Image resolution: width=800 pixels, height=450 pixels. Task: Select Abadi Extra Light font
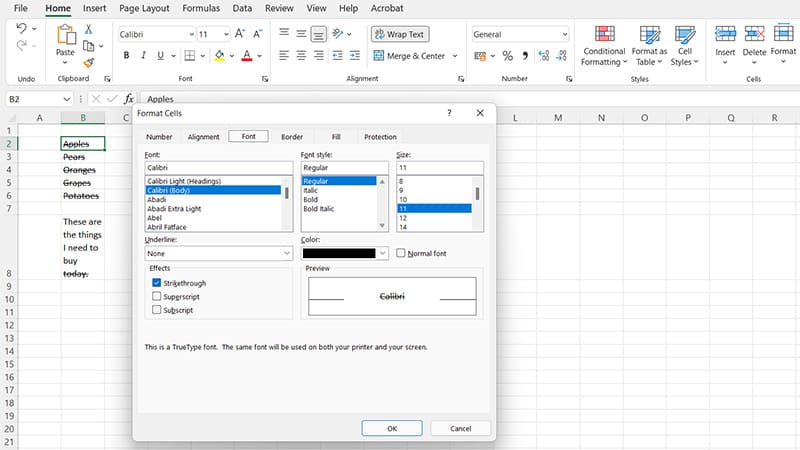point(174,209)
